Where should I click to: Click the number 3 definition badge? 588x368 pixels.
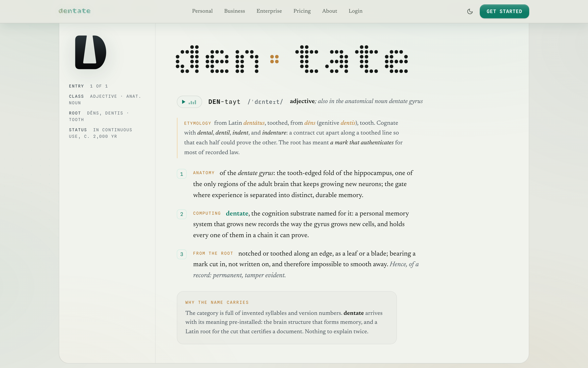[182, 254]
